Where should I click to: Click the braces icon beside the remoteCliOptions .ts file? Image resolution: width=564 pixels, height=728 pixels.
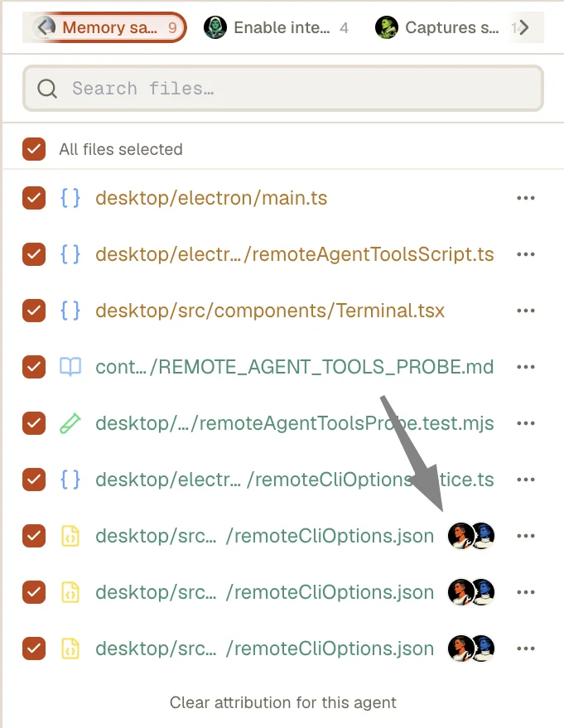tap(70, 480)
